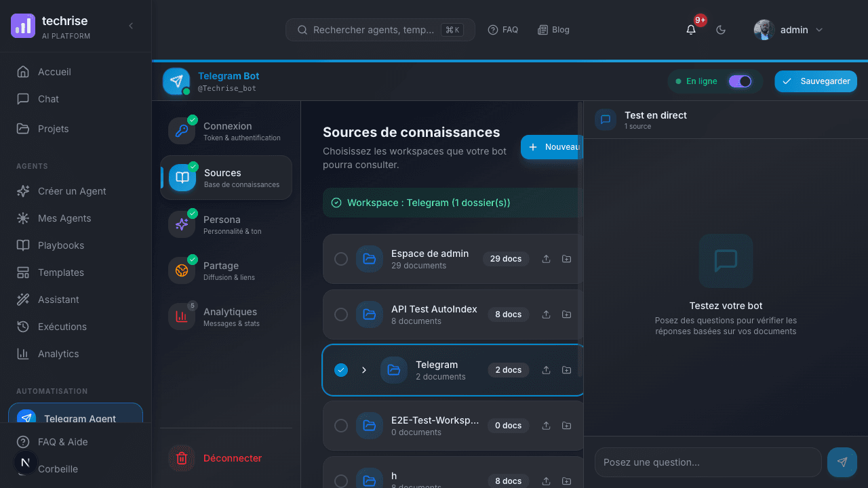The width and height of the screenshot is (868, 488).
Task: Open the Blog link in the header
Action: 553,30
